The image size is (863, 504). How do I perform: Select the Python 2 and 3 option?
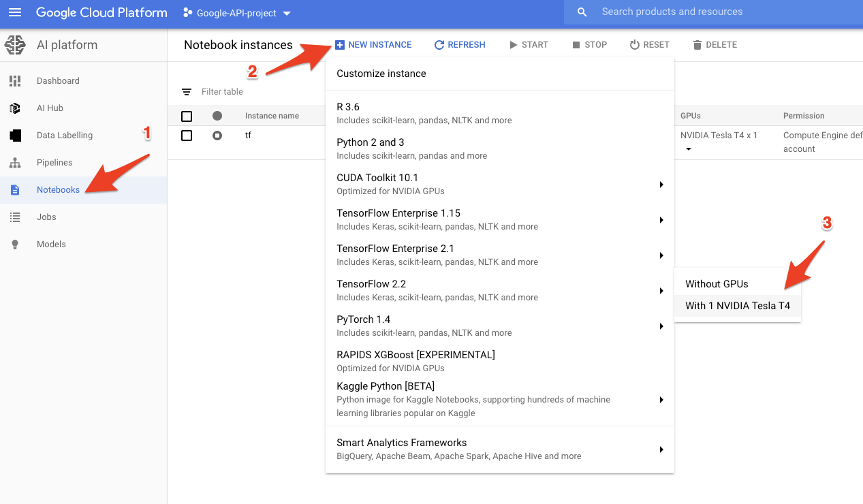[x=500, y=148]
